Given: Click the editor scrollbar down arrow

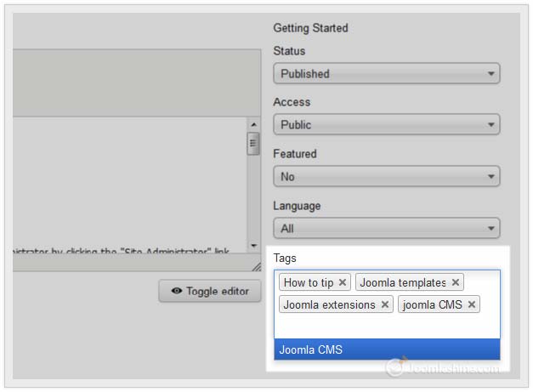Looking at the screenshot, I should (x=253, y=246).
